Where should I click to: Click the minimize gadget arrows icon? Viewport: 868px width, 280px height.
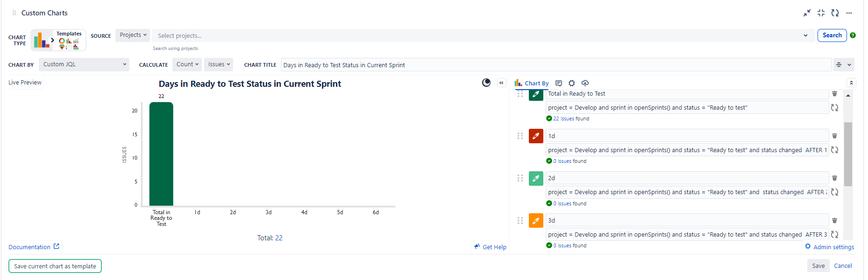(807, 13)
